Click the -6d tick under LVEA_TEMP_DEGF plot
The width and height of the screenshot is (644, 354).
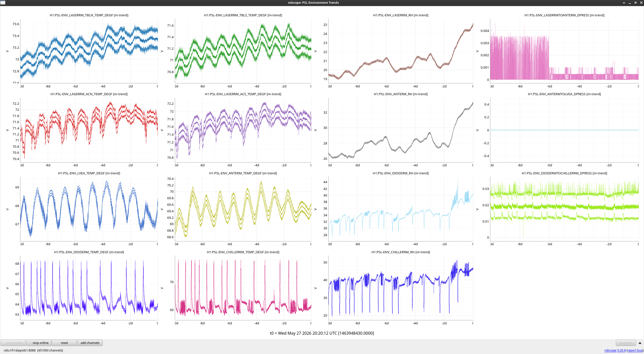(75, 244)
